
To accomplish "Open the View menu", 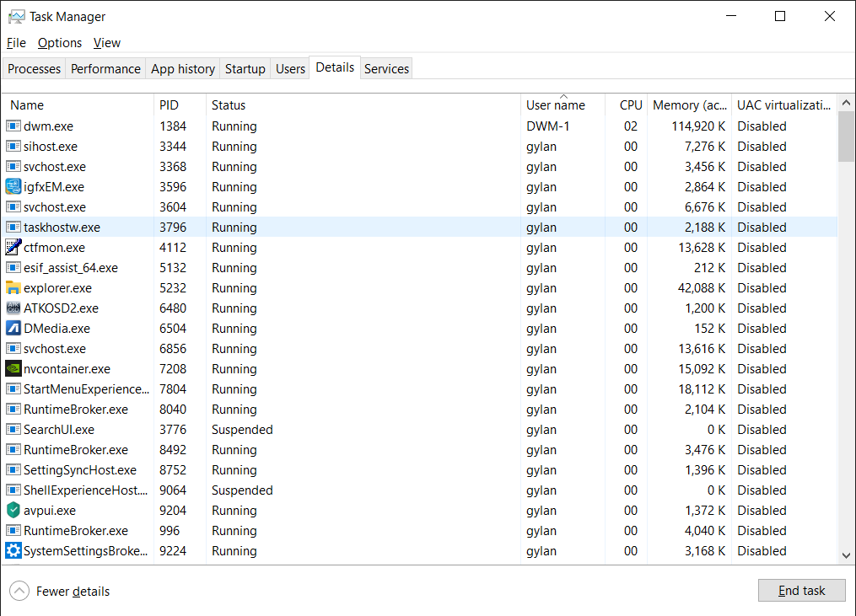I will (x=106, y=42).
